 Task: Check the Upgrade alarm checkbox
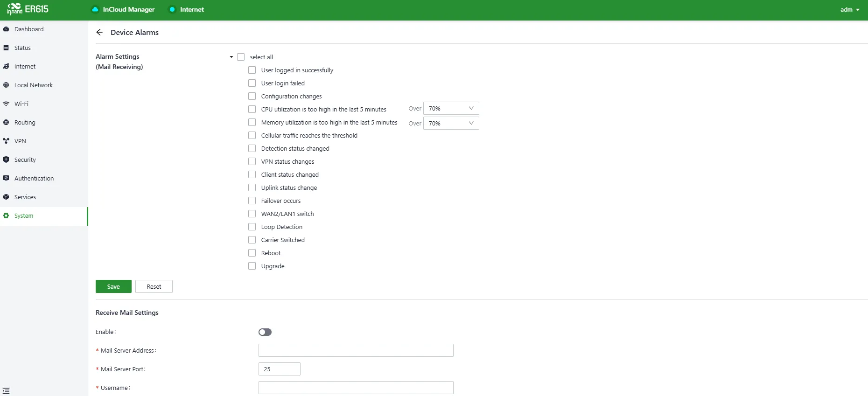pos(252,266)
